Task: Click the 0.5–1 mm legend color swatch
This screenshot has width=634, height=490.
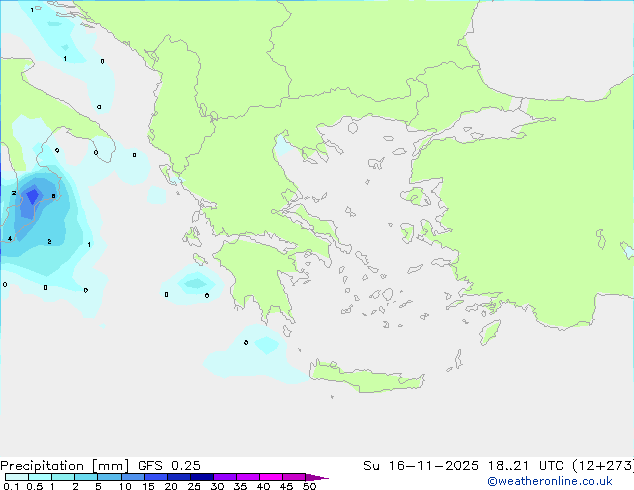Action: (40, 477)
